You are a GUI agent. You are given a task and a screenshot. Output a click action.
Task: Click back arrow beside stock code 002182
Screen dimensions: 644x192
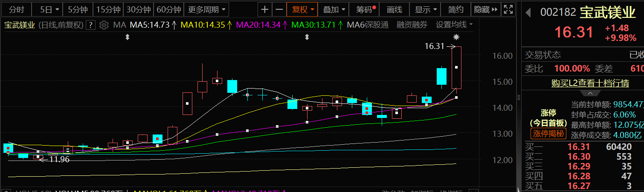tap(528, 13)
